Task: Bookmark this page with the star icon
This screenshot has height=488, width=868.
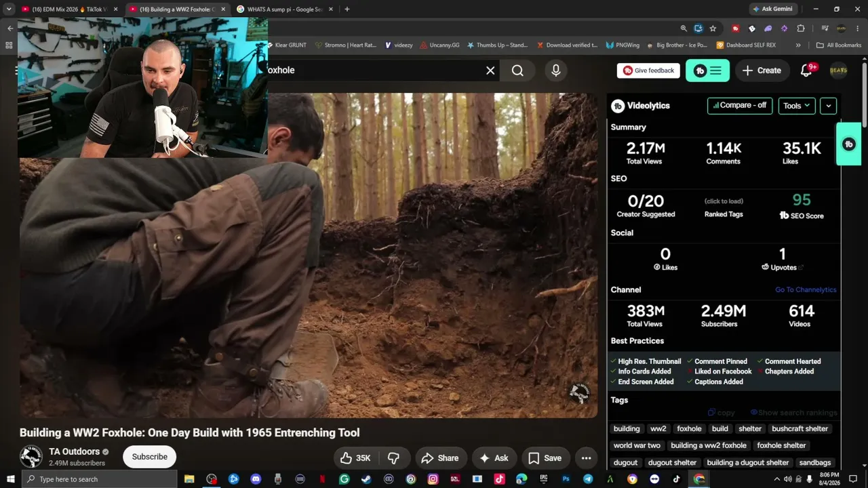Action: (x=713, y=28)
